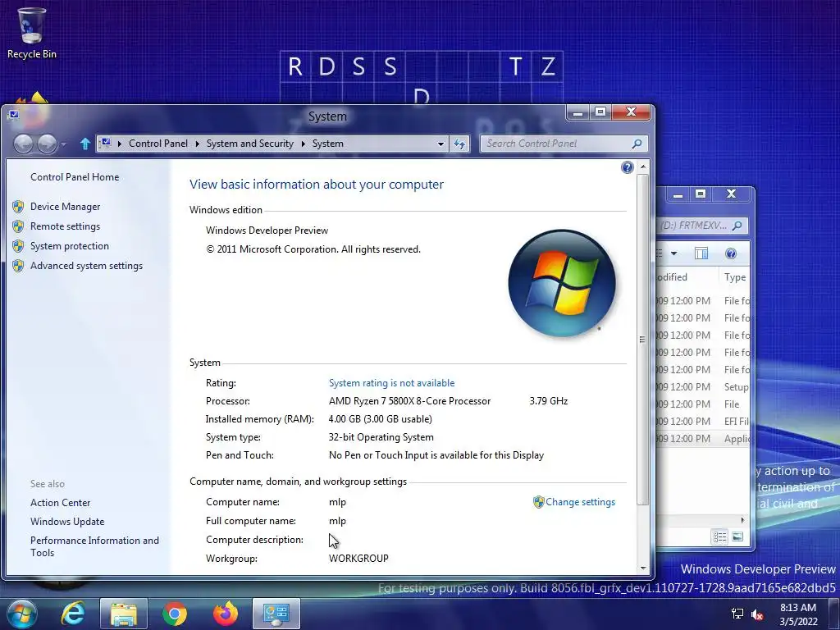Click the Back navigation arrow in System window

tap(23, 144)
